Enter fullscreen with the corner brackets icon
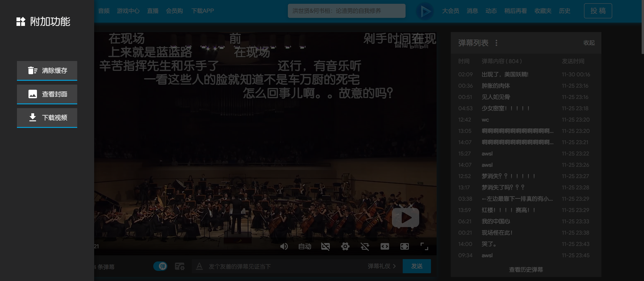This screenshot has width=644, height=281. [x=424, y=246]
